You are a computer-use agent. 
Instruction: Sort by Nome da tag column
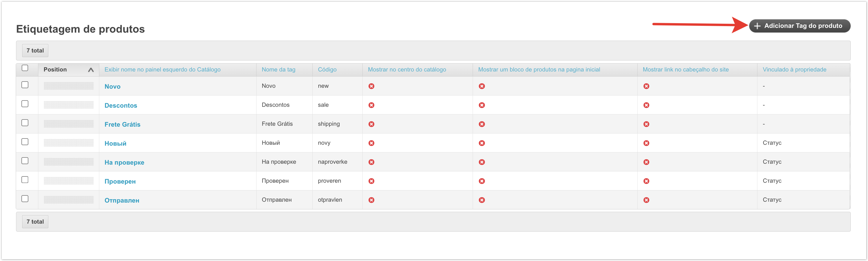pos(278,70)
